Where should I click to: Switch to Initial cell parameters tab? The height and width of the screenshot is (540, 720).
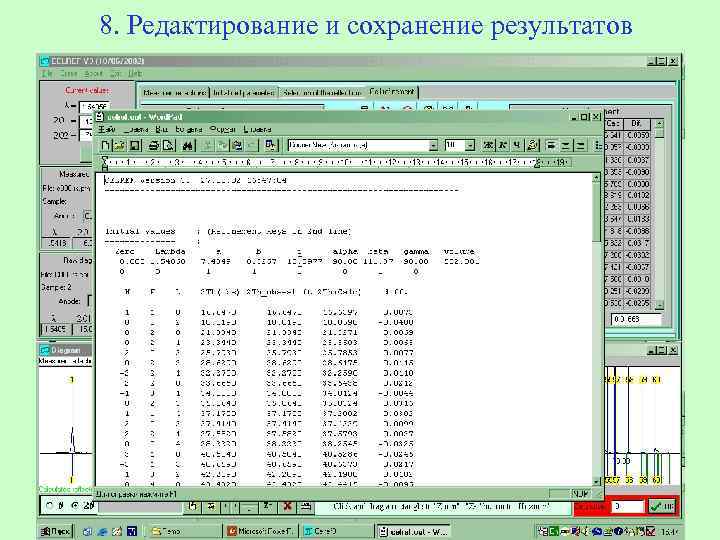click(x=244, y=93)
